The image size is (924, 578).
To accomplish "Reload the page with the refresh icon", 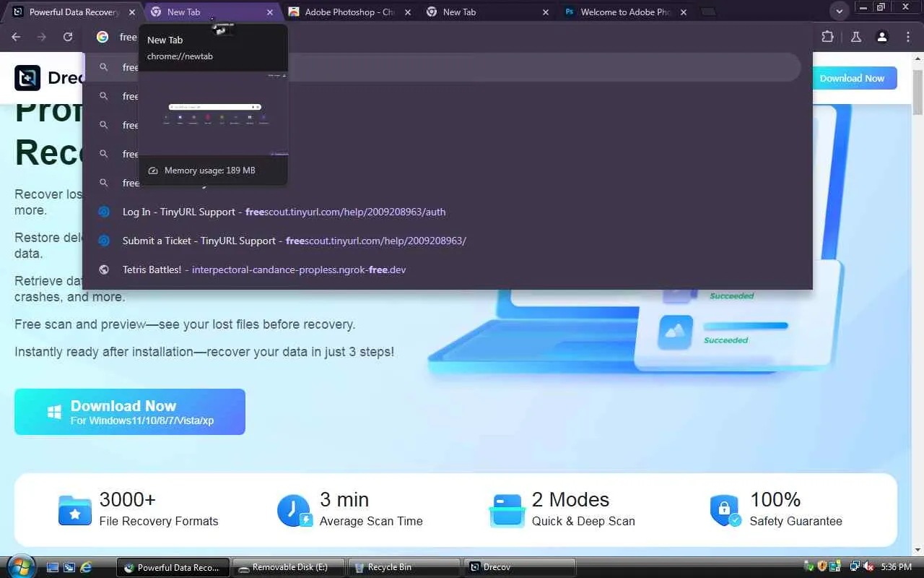I will [x=68, y=37].
